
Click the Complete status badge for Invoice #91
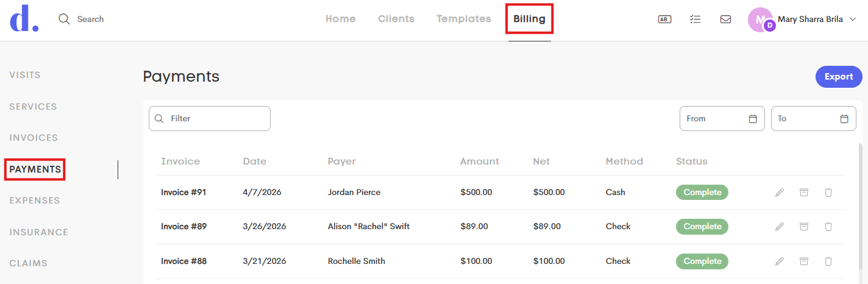pos(702,193)
